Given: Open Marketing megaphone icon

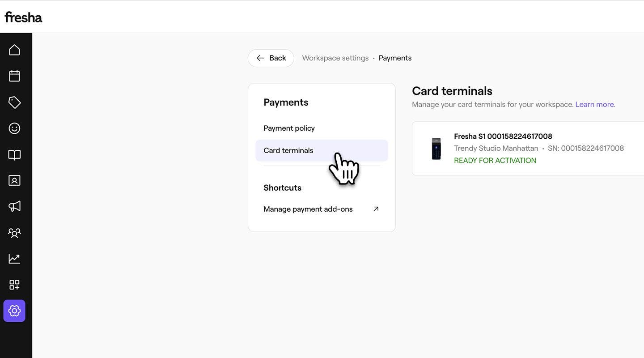Looking at the screenshot, I should pos(14,206).
